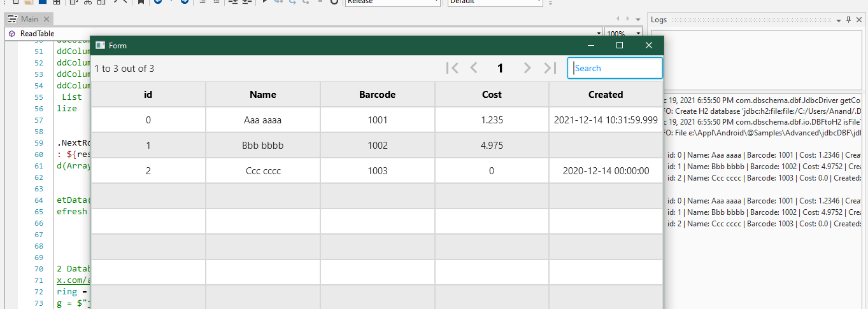
Task: Click the Cost column header
Action: [492, 95]
